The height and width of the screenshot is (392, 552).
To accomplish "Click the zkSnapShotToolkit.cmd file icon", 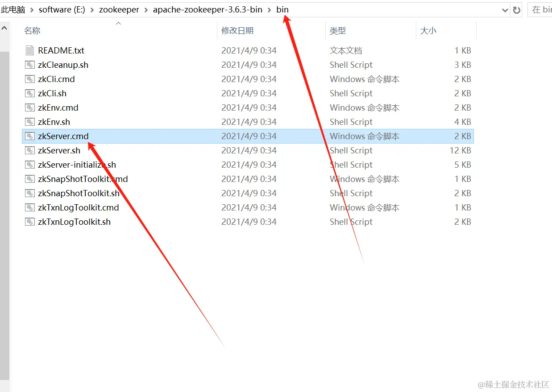I will 30,179.
